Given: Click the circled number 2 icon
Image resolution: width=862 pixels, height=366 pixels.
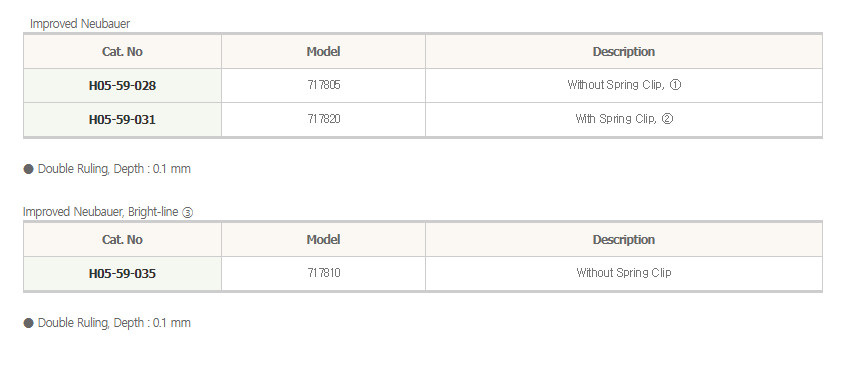Looking at the screenshot, I should click(x=667, y=119).
